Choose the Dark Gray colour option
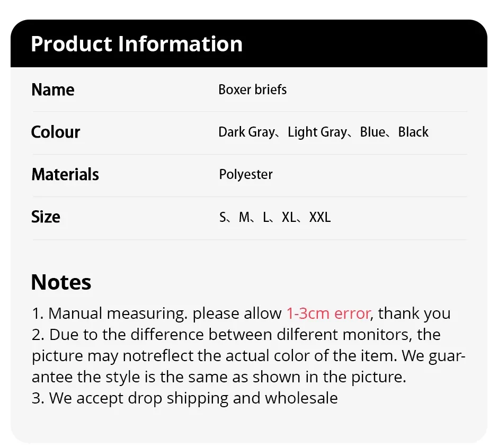The image size is (498, 448). click(x=246, y=132)
